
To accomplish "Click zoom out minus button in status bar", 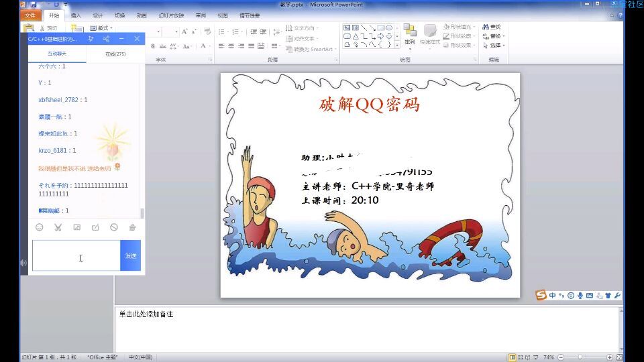I will (561, 357).
